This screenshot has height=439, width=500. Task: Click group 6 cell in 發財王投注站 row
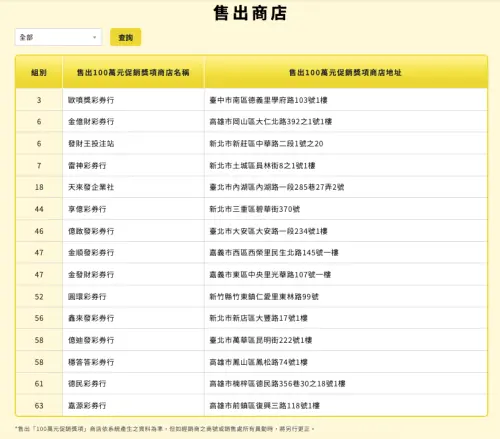(x=39, y=144)
